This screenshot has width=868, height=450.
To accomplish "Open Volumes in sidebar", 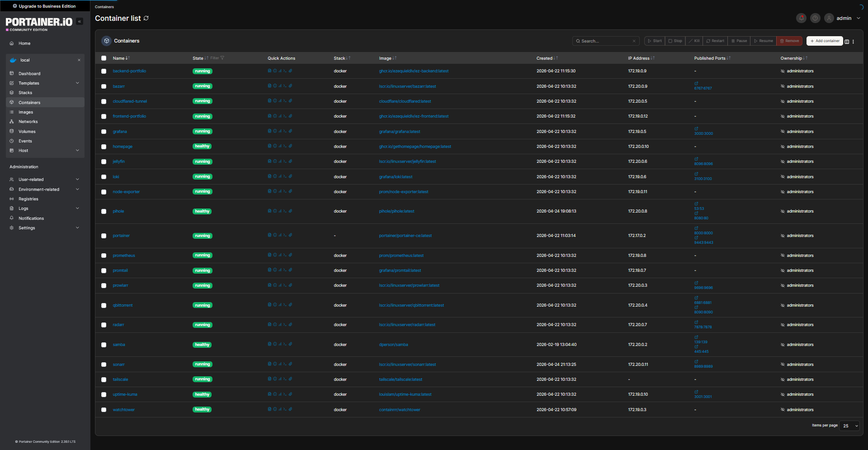I will click(x=45, y=132).
